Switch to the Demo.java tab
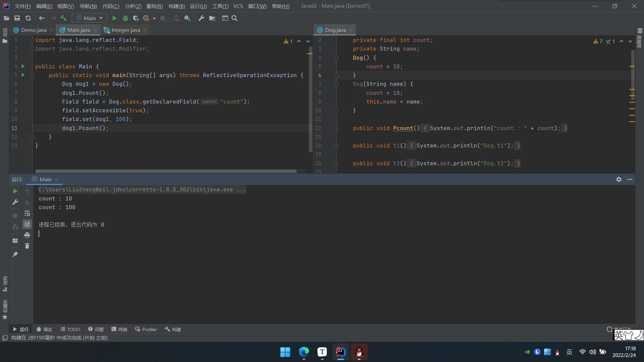644x362 pixels. 34,29
